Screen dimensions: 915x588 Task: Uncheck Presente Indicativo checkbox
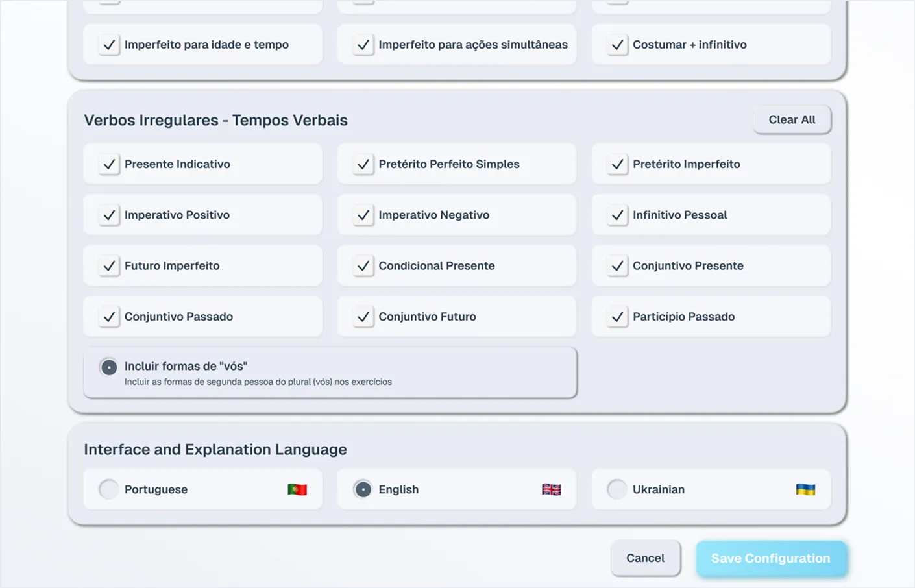pos(109,164)
